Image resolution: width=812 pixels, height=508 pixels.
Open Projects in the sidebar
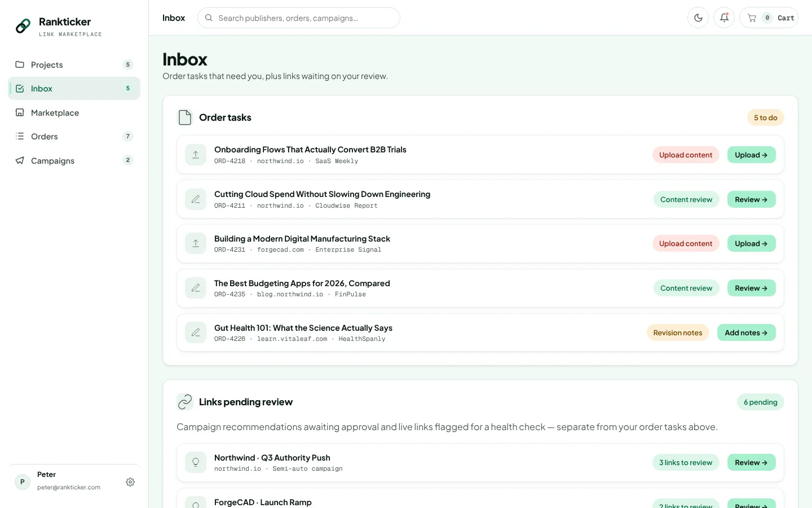tap(74, 64)
